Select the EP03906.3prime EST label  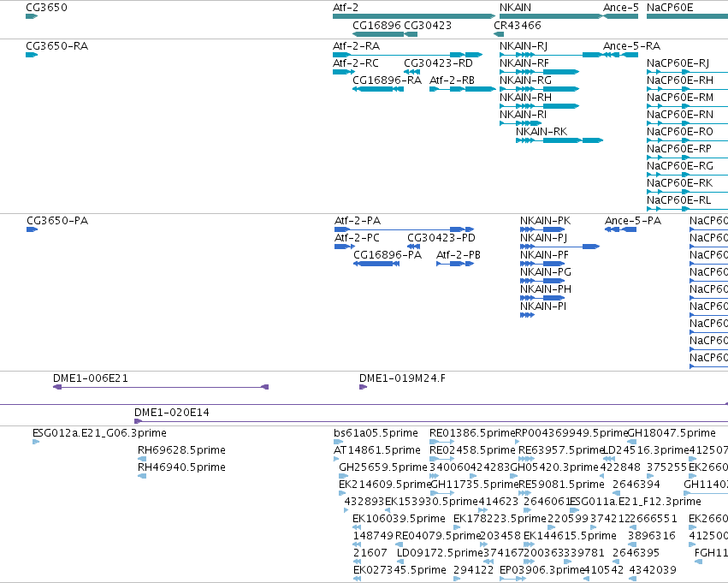tap(542, 569)
